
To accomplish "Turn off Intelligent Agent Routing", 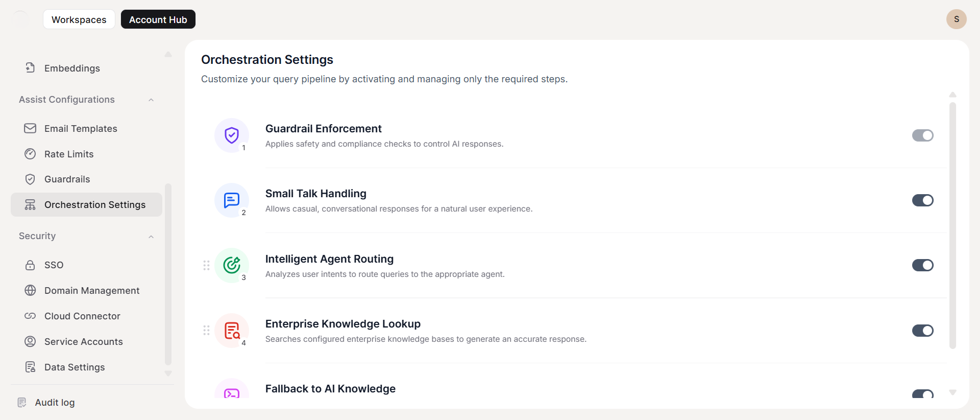I will click(x=923, y=265).
